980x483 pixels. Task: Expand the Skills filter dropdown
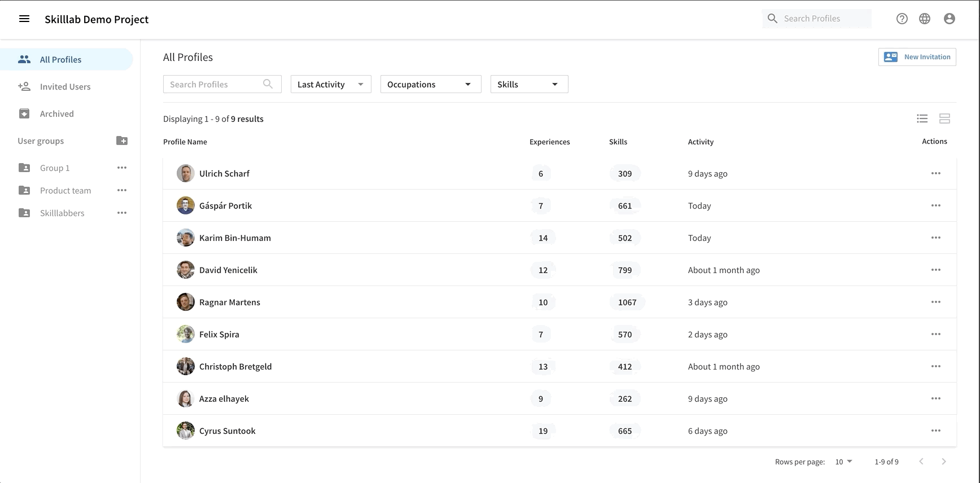click(529, 84)
